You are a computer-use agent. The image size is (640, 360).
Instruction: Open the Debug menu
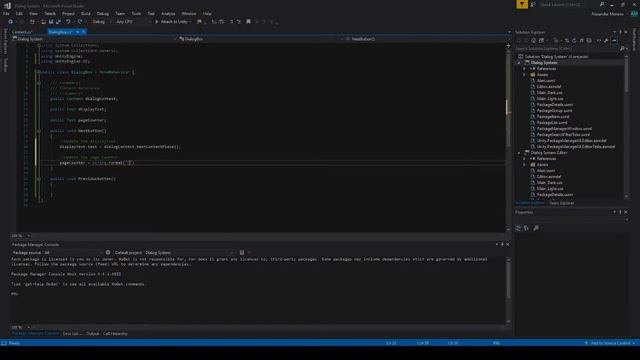(102, 13)
